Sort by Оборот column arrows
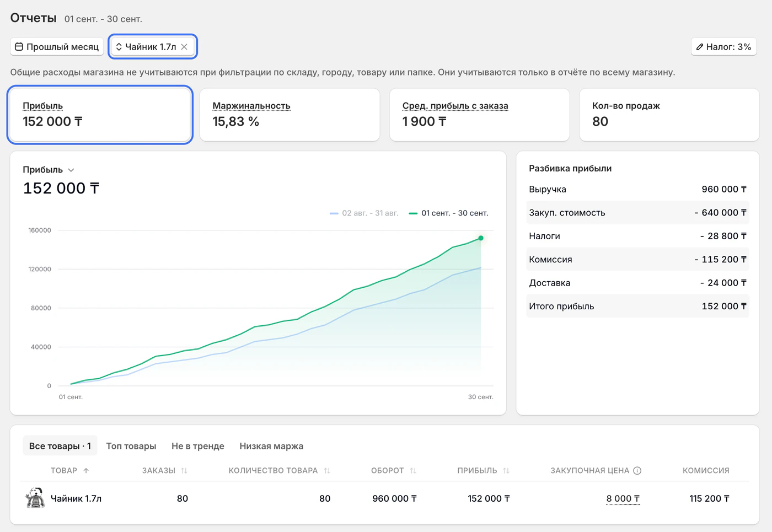 click(x=413, y=471)
